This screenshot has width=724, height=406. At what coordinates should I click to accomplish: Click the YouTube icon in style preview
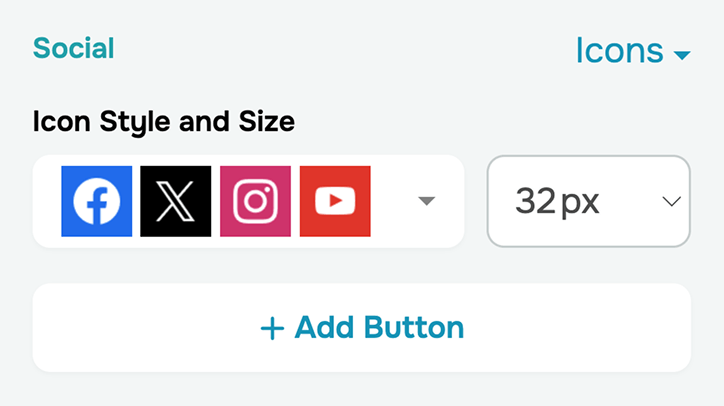(335, 201)
